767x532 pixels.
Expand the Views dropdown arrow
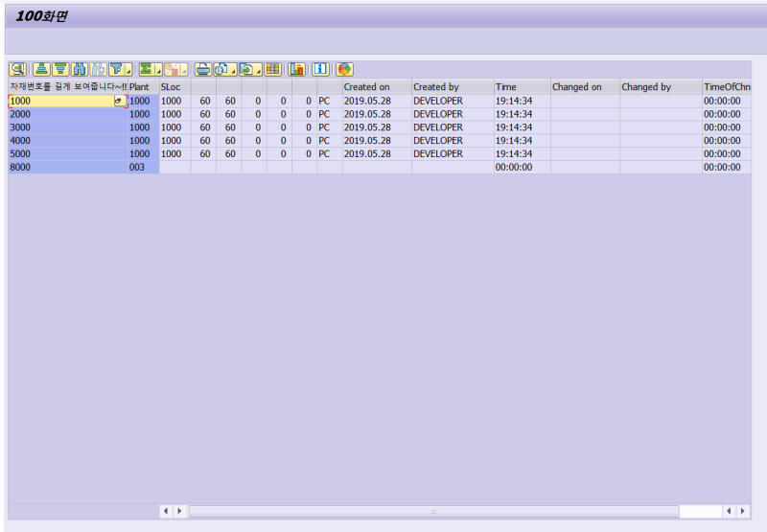tap(234, 69)
